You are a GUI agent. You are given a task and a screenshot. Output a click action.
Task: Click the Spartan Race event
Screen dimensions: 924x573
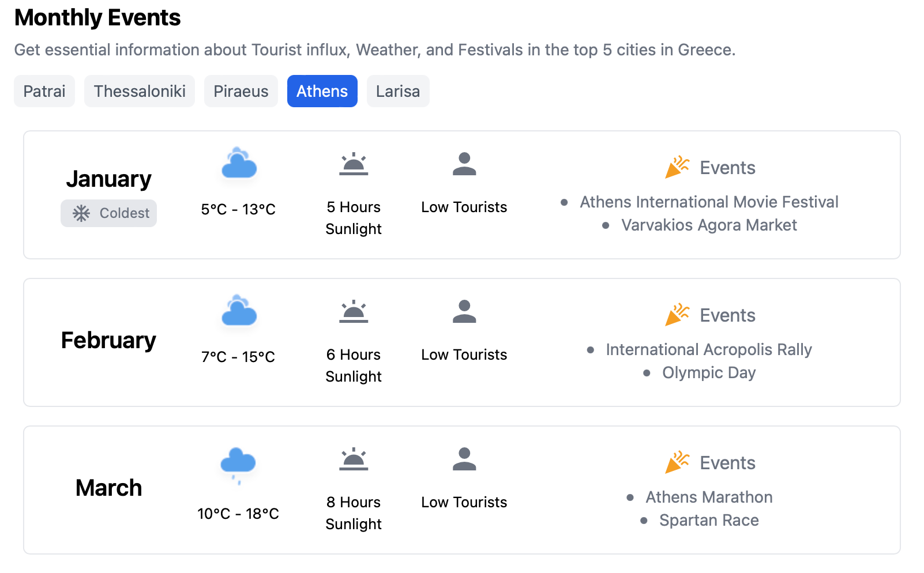(x=709, y=520)
